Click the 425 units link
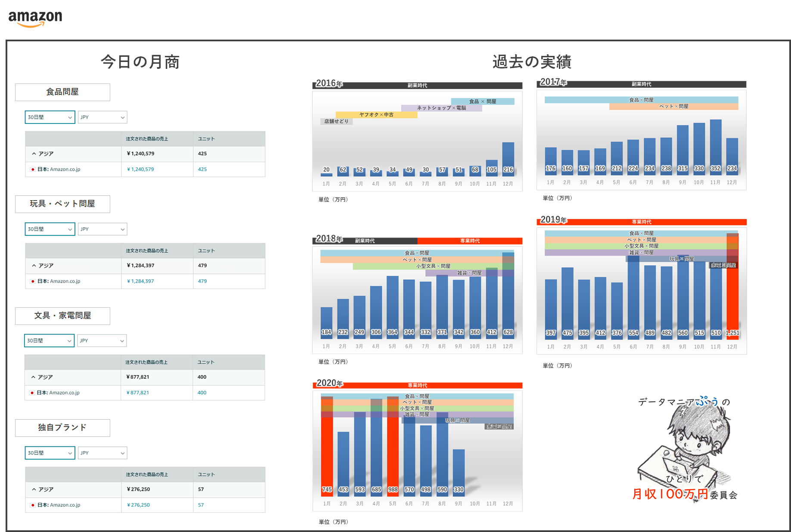Viewport: 791px width, 532px height. [x=202, y=169]
